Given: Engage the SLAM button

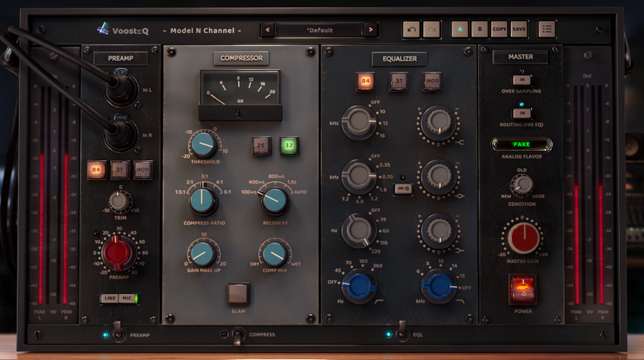Looking at the screenshot, I should (238, 293).
